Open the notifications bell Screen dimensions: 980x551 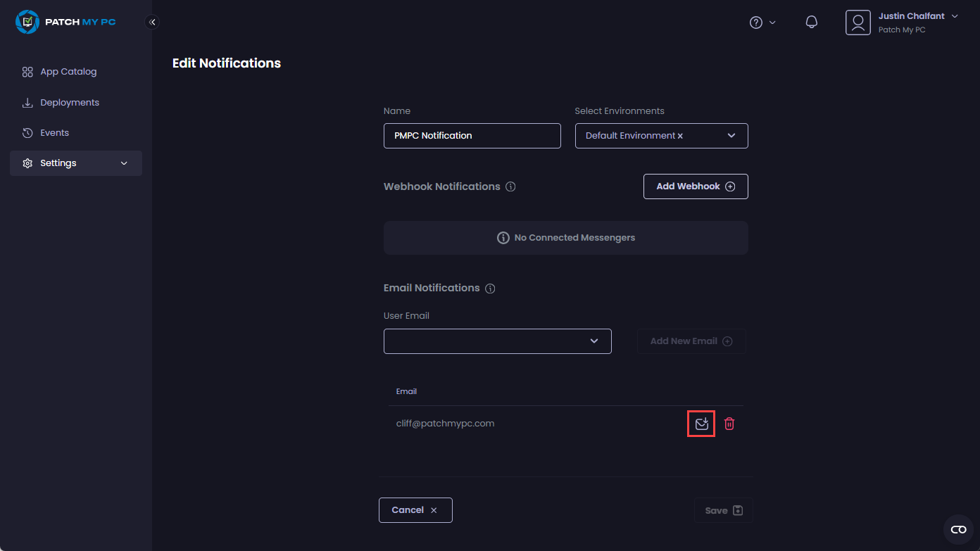pyautogui.click(x=811, y=23)
